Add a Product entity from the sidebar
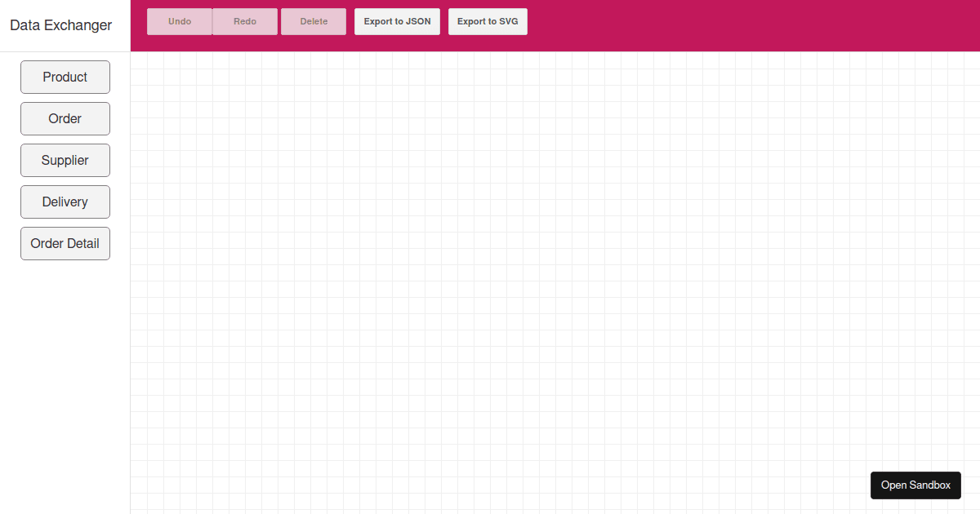 65,77
